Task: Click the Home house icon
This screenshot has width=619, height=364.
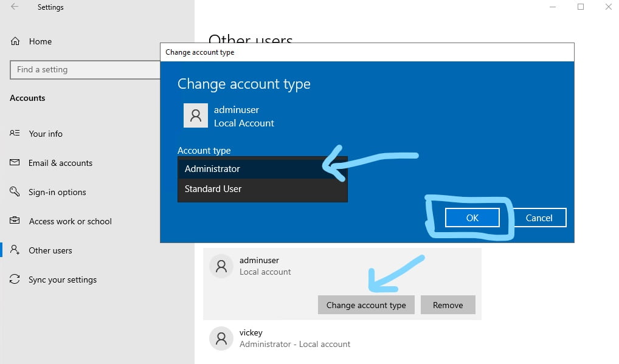Action: (x=15, y=41)
